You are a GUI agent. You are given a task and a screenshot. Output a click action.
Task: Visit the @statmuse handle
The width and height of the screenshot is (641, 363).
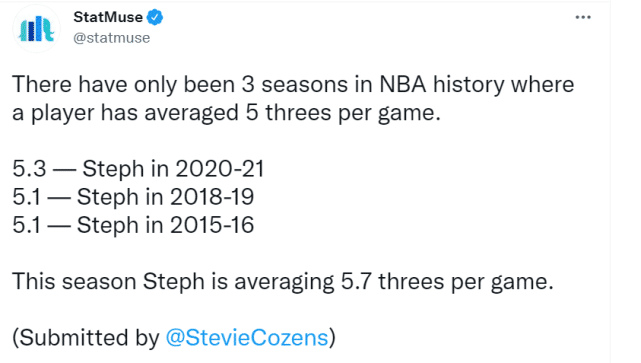coord(112,38)
